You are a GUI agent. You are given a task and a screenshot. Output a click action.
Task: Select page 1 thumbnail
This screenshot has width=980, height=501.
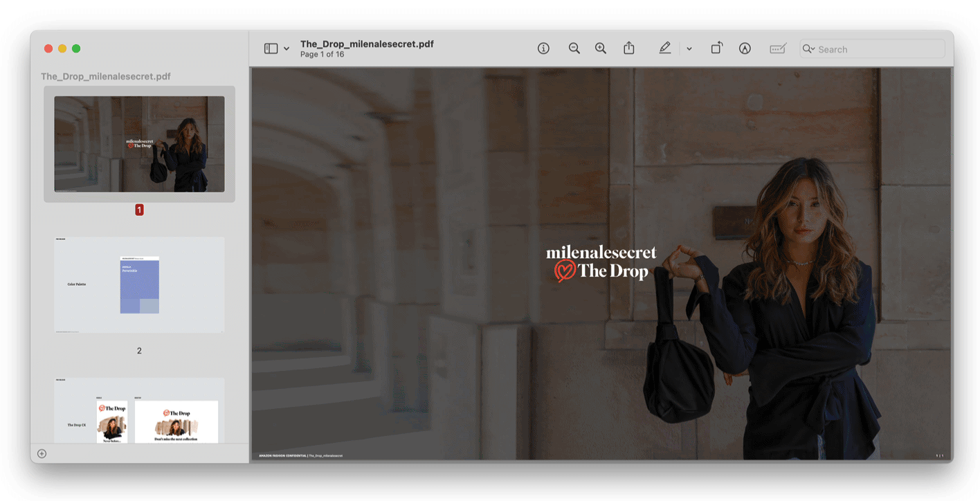coord(139,144)
